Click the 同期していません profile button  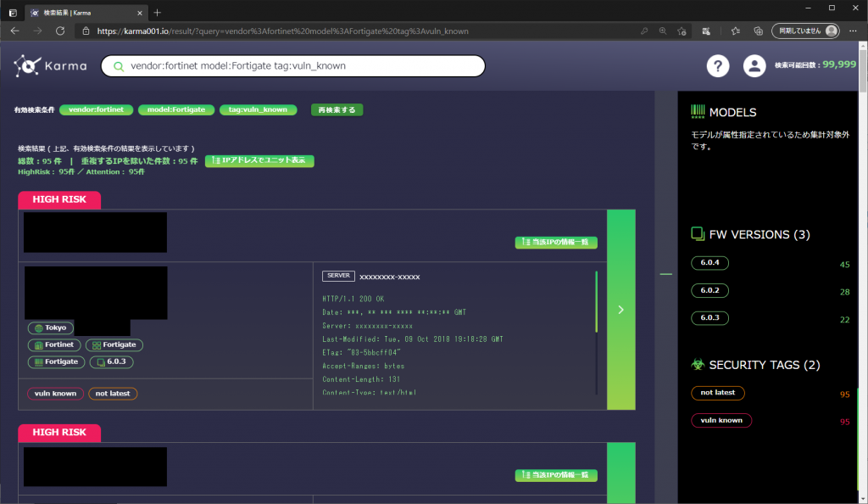[805, 31]
